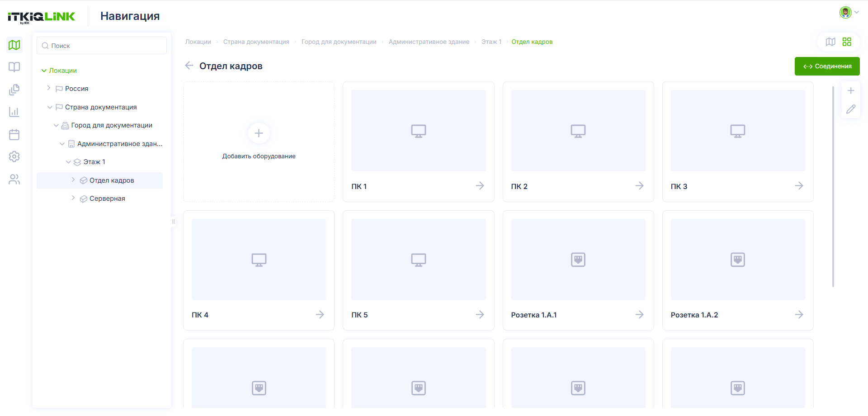Switch to grid view icon
Screen dimensions: 868x416
pyautogui.click(x=847, y=42)
